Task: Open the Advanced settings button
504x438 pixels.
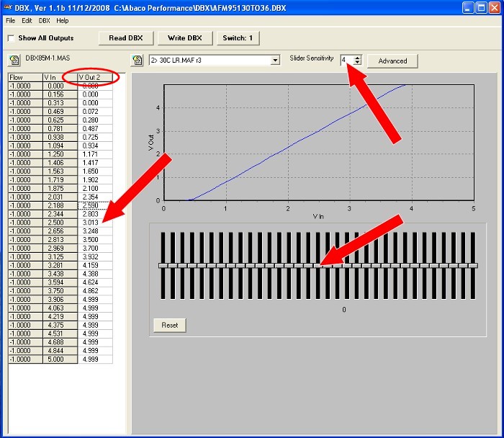Action: pos(392,61)
